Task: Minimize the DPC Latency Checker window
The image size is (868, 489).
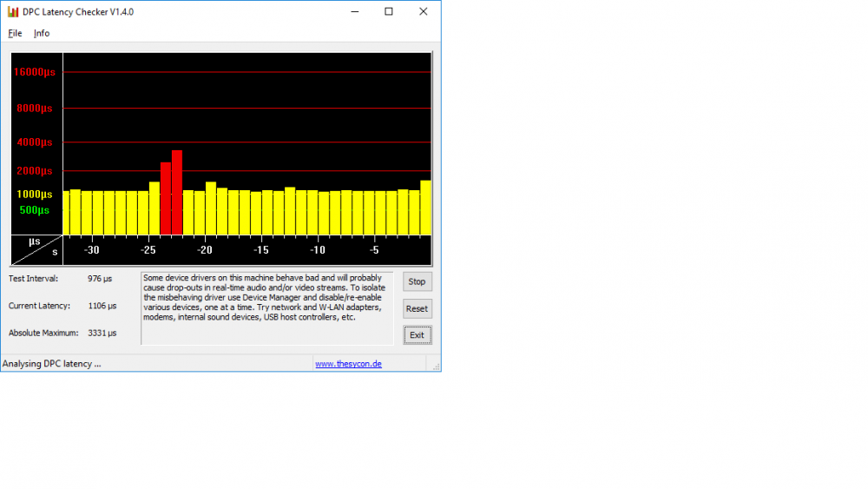Action: (355, 11)
